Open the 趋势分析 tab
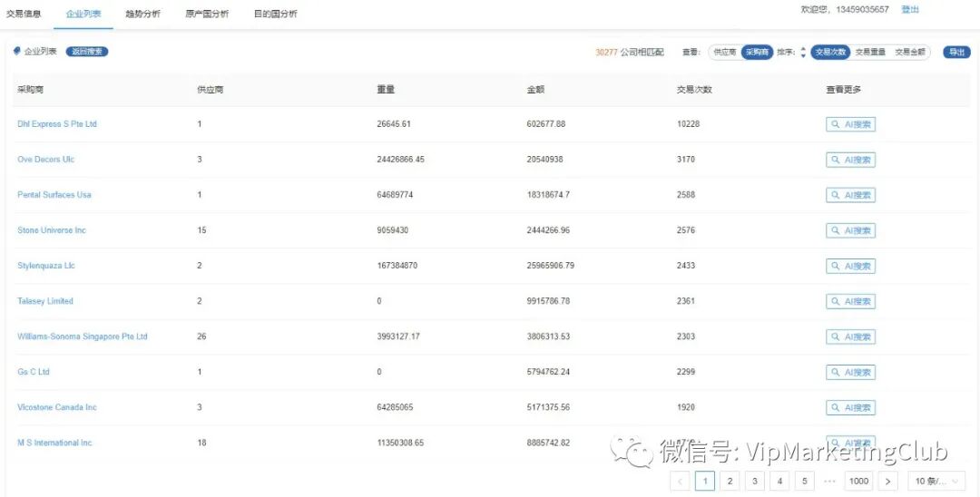 pos(143,14)
